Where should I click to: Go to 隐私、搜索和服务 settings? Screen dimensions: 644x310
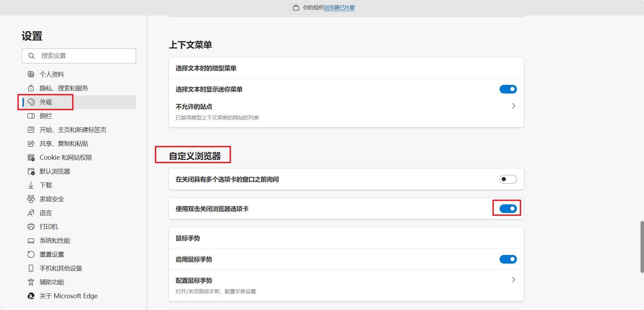click(79, 88)
